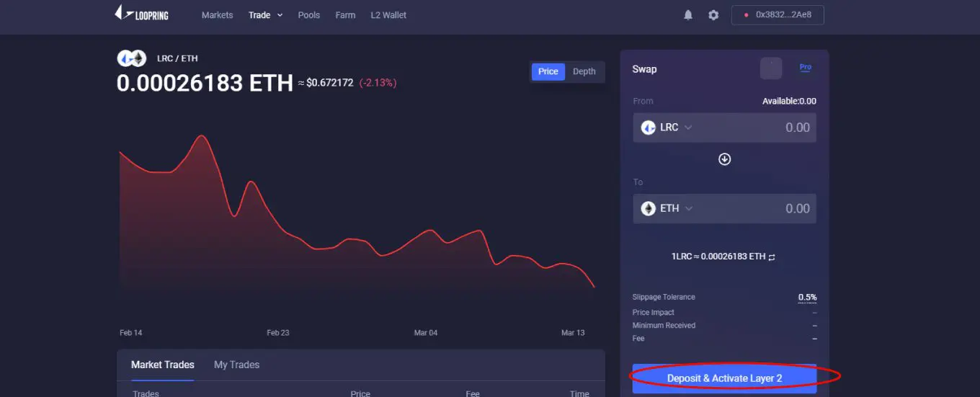Click the Mar 04 axis label

click(426, 333)
